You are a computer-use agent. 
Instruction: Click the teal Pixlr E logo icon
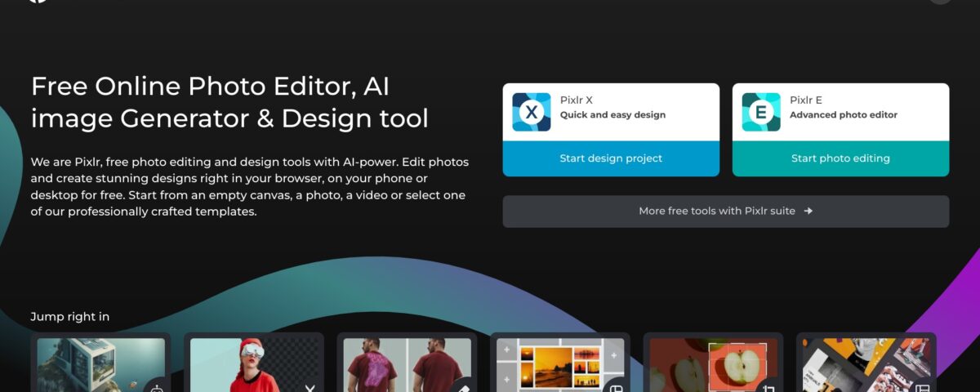(x=761, y=112)
